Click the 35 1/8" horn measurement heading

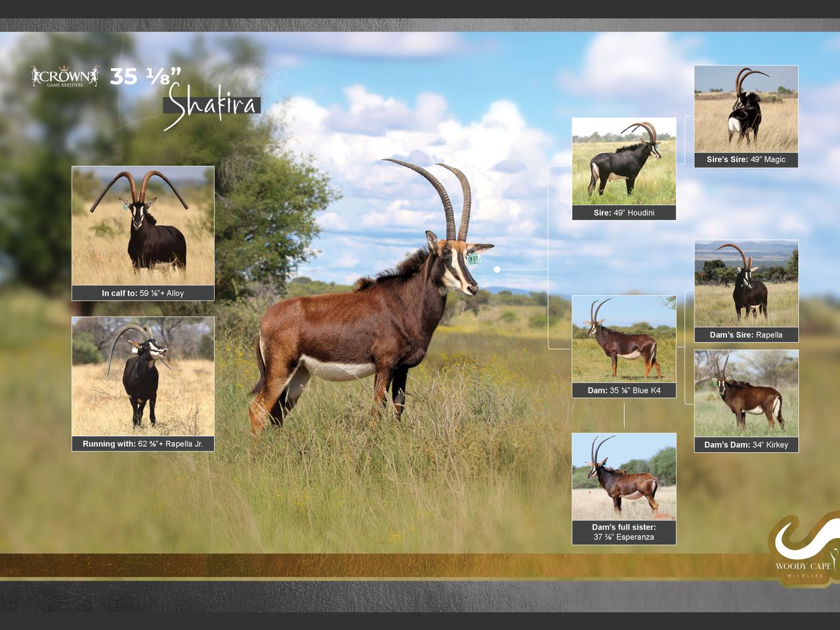point(144,76)
